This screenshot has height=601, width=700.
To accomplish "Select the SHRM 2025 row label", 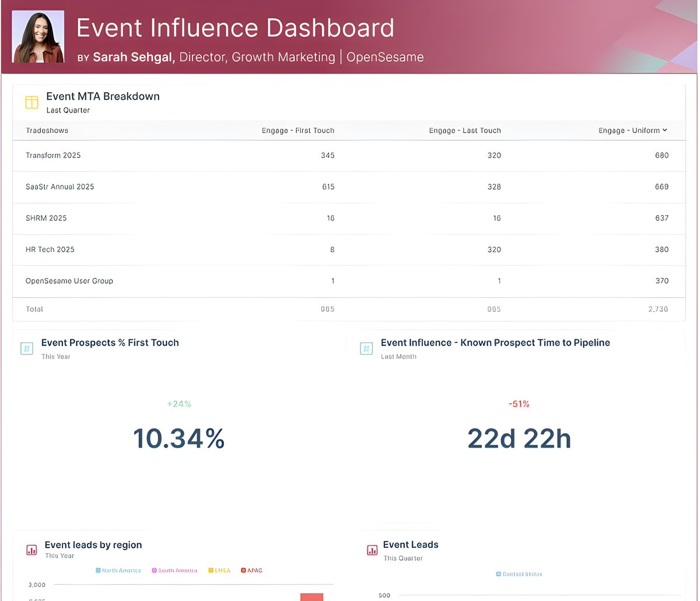I will (x=46, y=218).
